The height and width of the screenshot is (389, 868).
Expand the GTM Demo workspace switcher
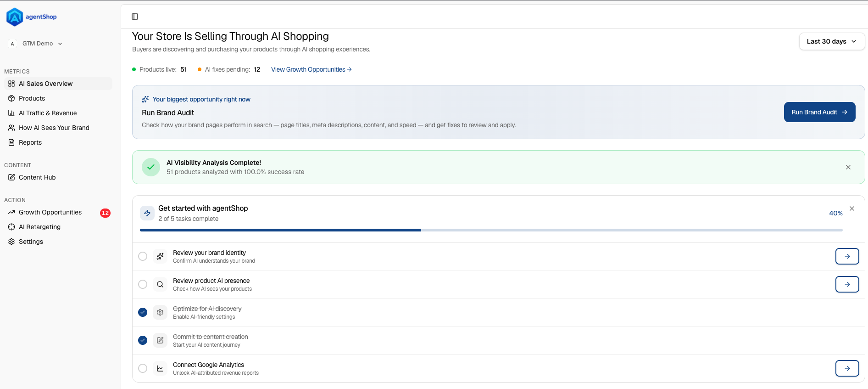pyautogui.click(x=36, y=44)
